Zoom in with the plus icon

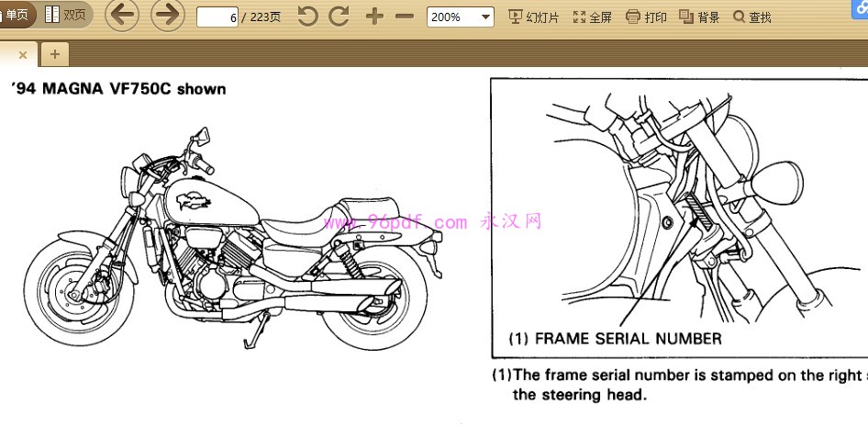click(374, 17)
